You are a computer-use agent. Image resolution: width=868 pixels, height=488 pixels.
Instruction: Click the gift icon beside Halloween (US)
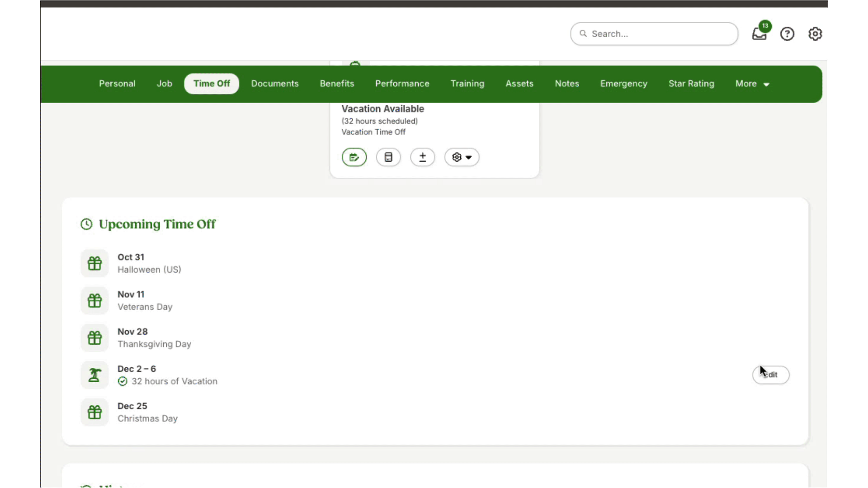[94, 263]
